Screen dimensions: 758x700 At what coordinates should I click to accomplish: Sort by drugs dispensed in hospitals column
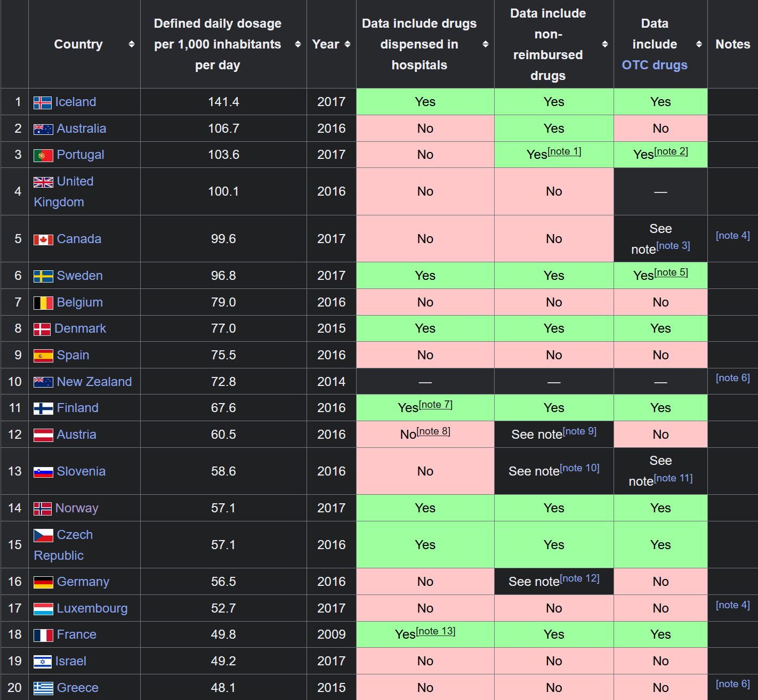(486, 44)
